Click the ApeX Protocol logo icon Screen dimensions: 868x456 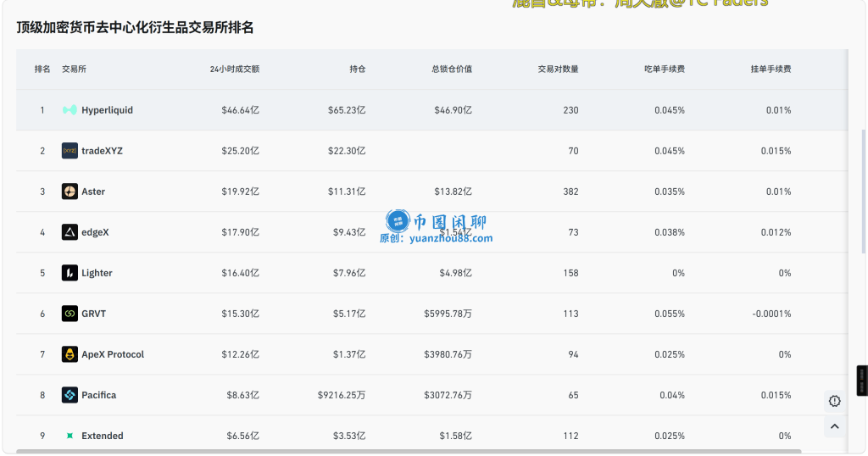(x=70, y=354)
